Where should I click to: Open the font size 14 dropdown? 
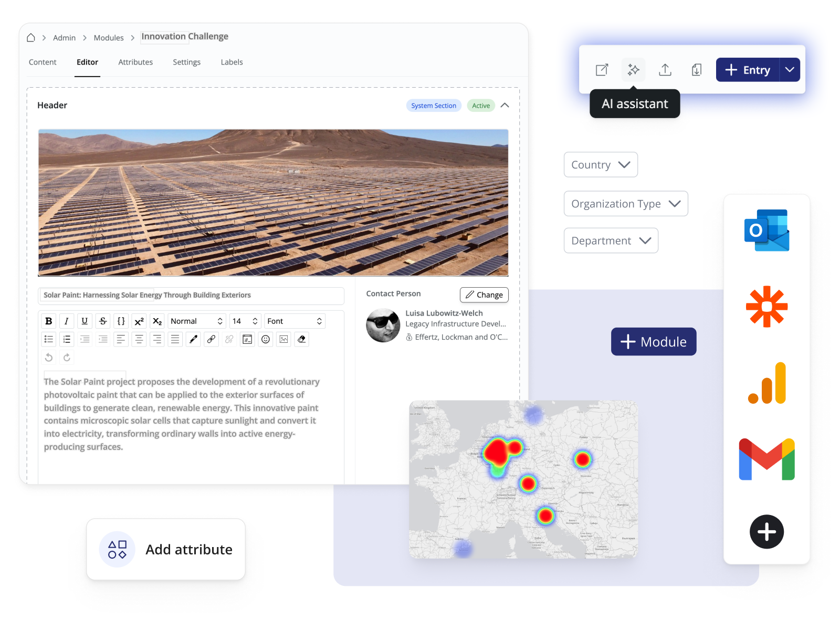(x=245, y=321)
